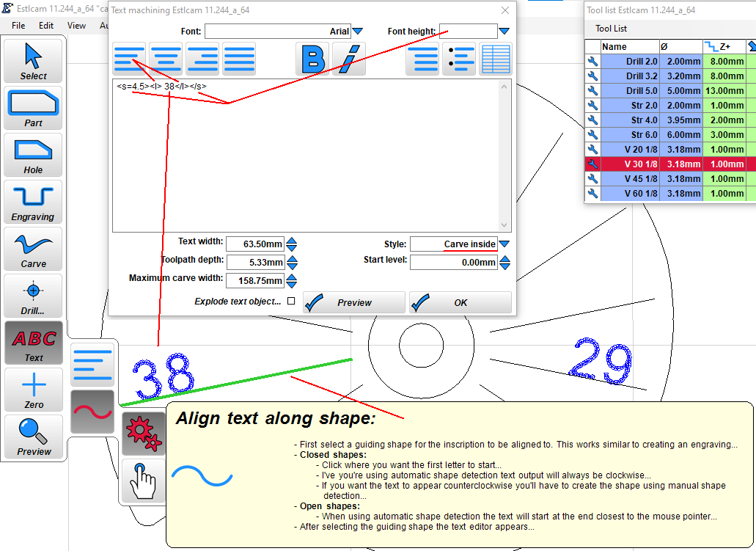
Task: Adjust Start level stepper arrows
Action: coord(504,263)
